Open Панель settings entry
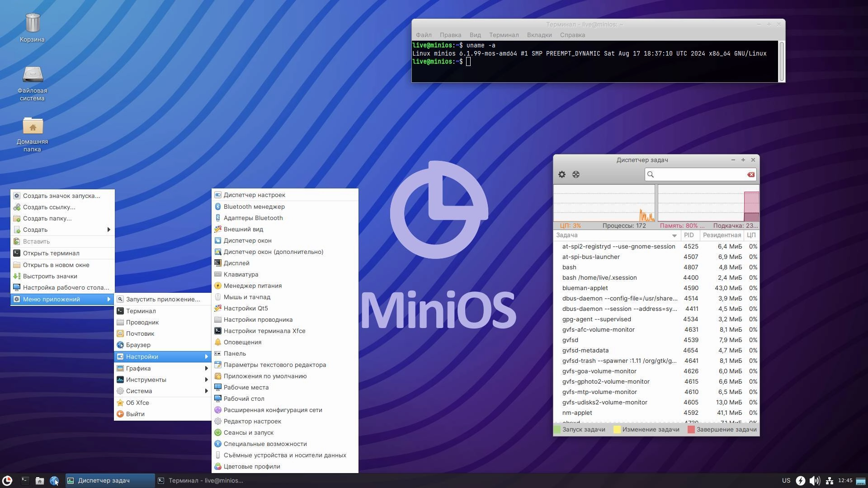 click(x=285, y=353)
